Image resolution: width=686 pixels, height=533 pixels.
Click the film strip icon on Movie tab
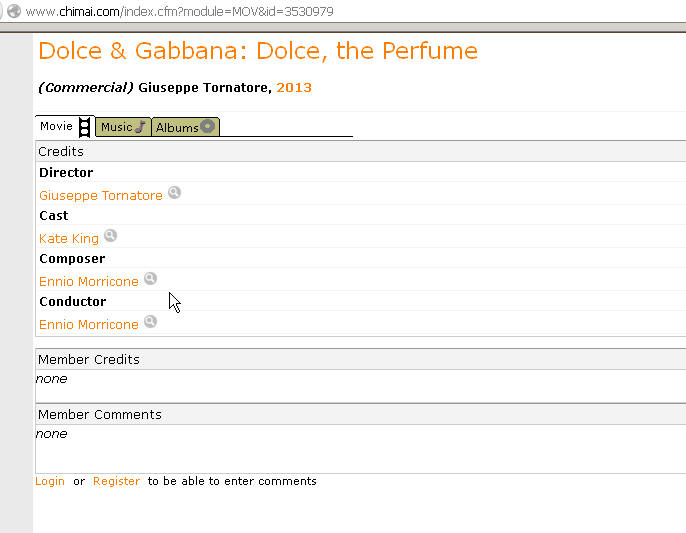click(x=84, y=127)
